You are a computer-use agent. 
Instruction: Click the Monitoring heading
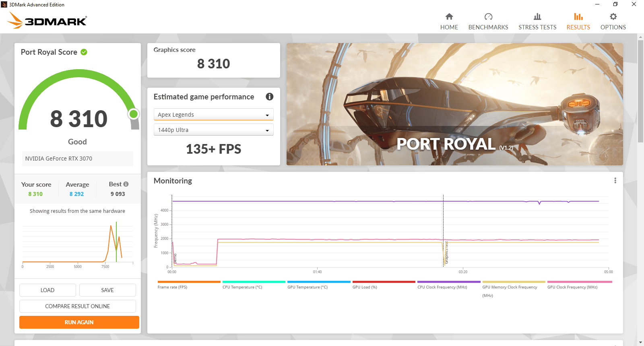(173, 181)
